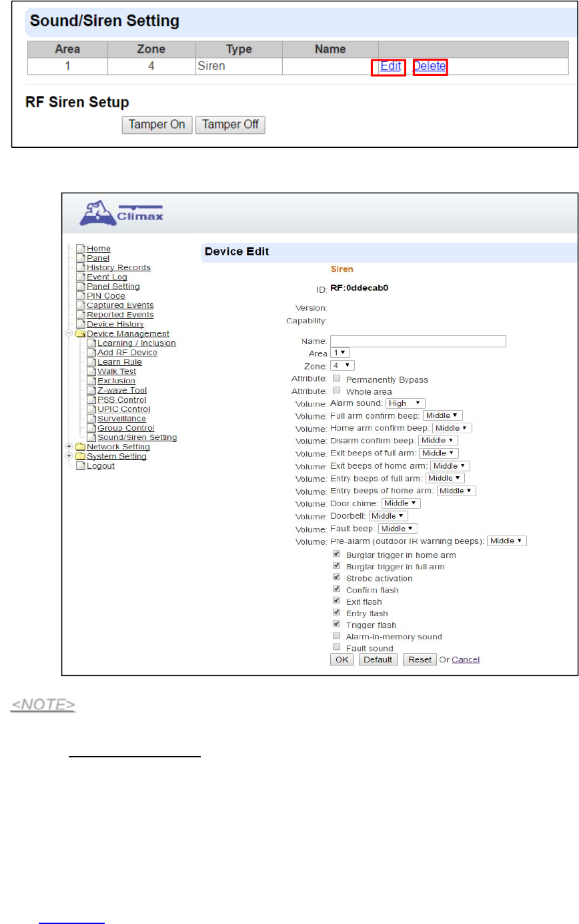Open the Pre-alarm volume dropdown

coord(507,541)
